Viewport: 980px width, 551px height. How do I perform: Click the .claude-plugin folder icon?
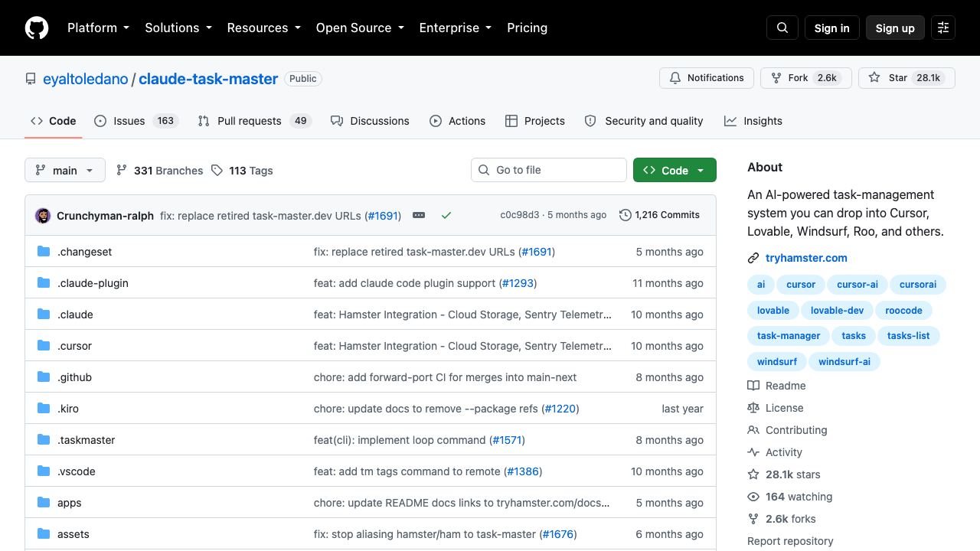44,283
